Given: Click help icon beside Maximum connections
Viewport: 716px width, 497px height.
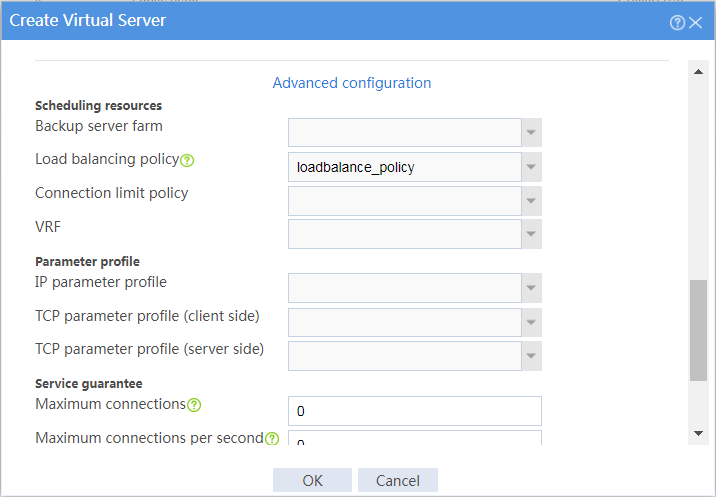Looking at the screenshot, I should coord(194,405).
